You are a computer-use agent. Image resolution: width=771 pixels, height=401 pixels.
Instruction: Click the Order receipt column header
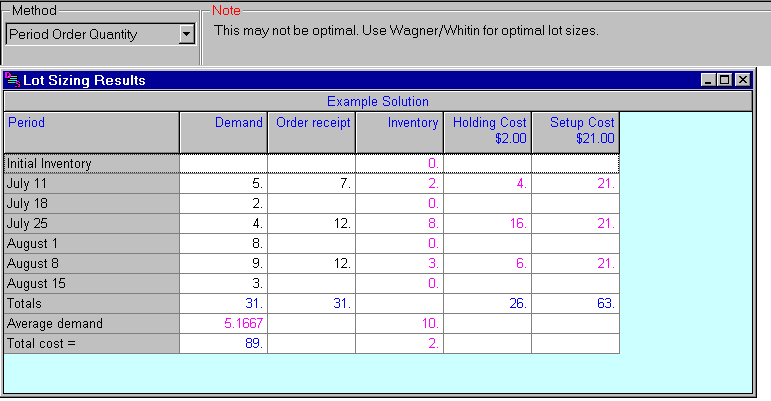point(311,131)
